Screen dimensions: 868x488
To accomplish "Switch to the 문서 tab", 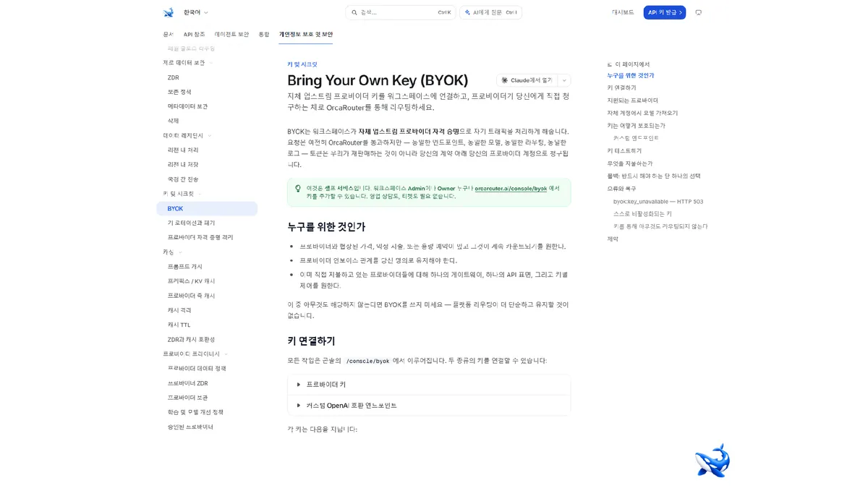I will point(168,34).
